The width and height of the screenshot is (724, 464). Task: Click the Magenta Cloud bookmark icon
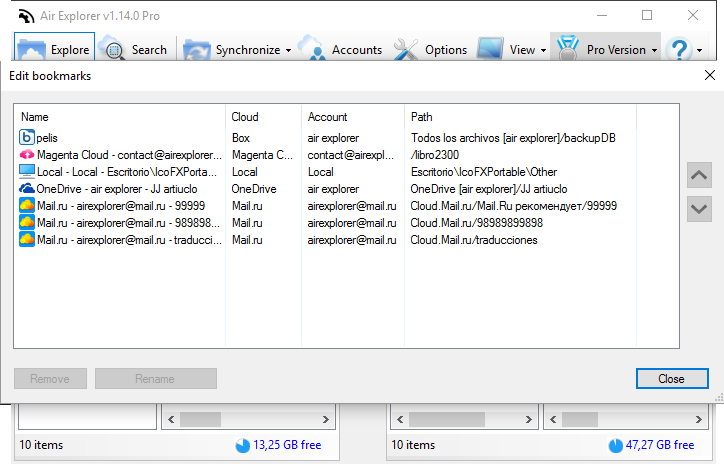(x=27, y=155)
